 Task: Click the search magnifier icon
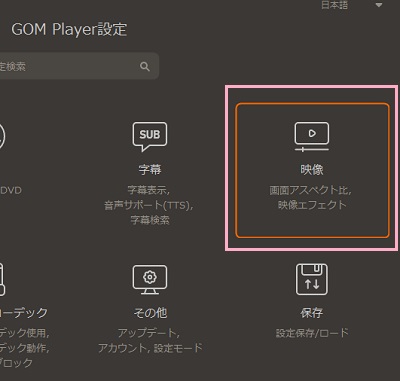click(x=145, y=66)
